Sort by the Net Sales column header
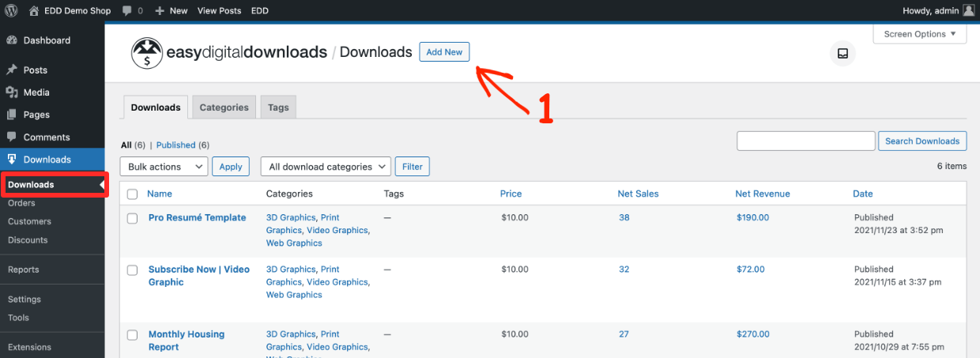Image resolution: width=980 pixels, height=358 pixels. tap(638, 194)
